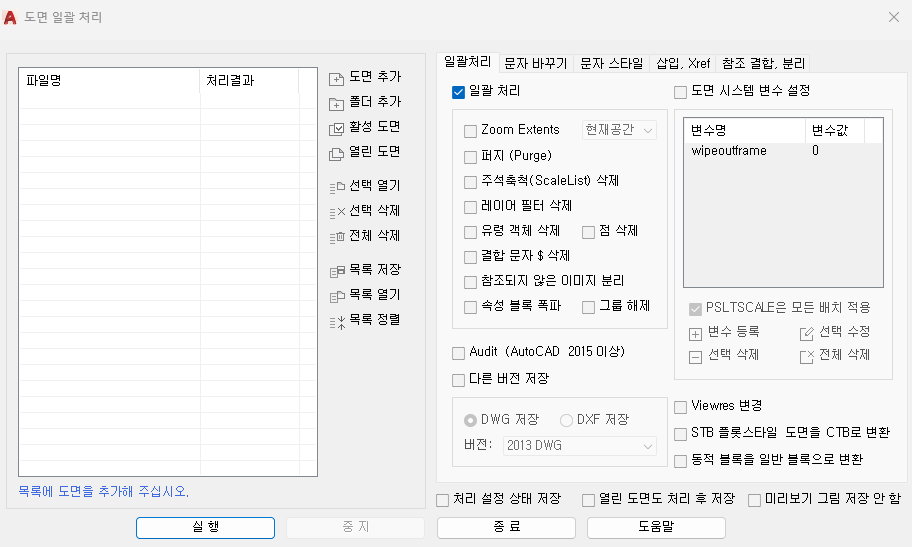
Task: Click the variable panel 전체 삭제 icon
Action: tap(807, 357)
